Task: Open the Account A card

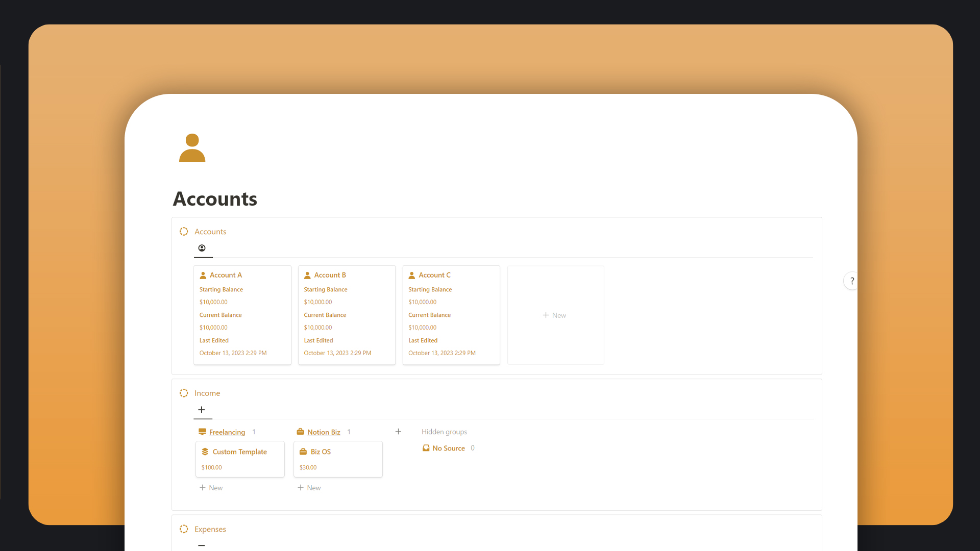Action: (242, 315)
